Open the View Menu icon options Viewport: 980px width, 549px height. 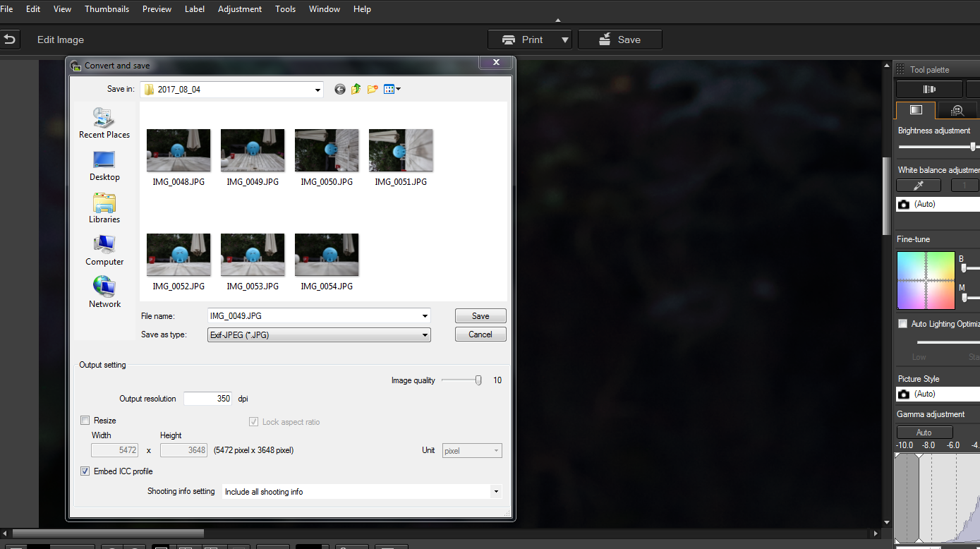[x=392, y=90]
